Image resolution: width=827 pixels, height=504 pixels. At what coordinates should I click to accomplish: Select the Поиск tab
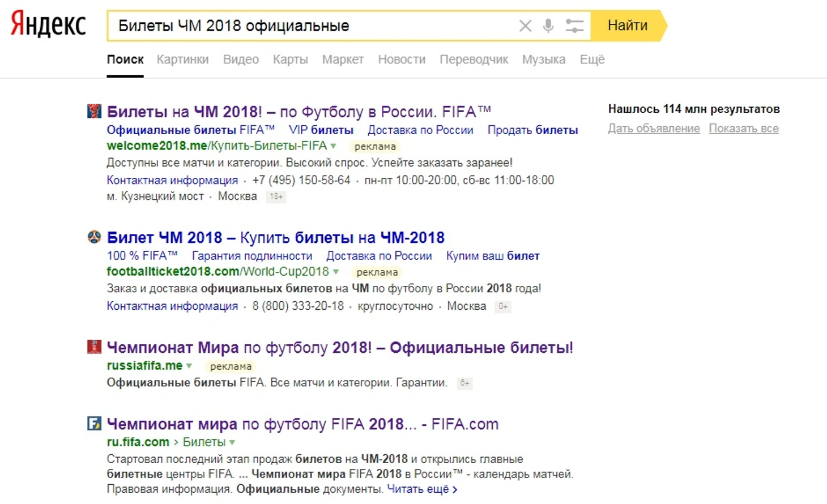pyautogui.click(x=125, y=59)
